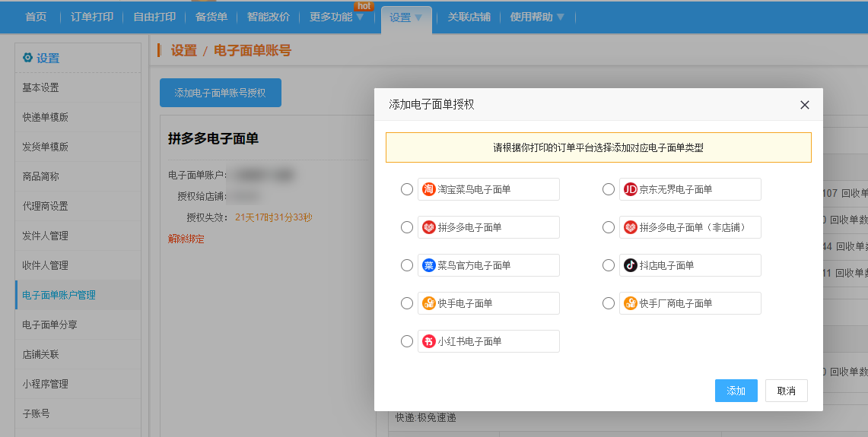Image resolution: width=868 pixels, height=437 pixels.
Task: Click the JD red logo icon
Action: pyautogui.click(x=631, y=189)
